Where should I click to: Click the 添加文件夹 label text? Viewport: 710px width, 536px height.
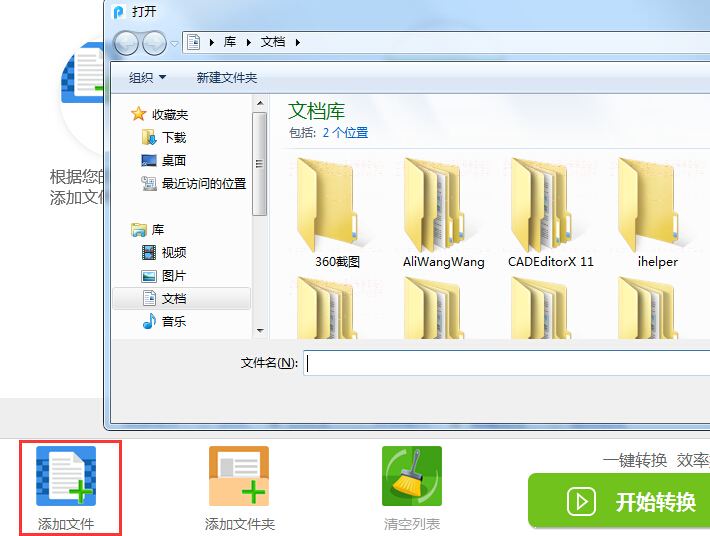240,524
